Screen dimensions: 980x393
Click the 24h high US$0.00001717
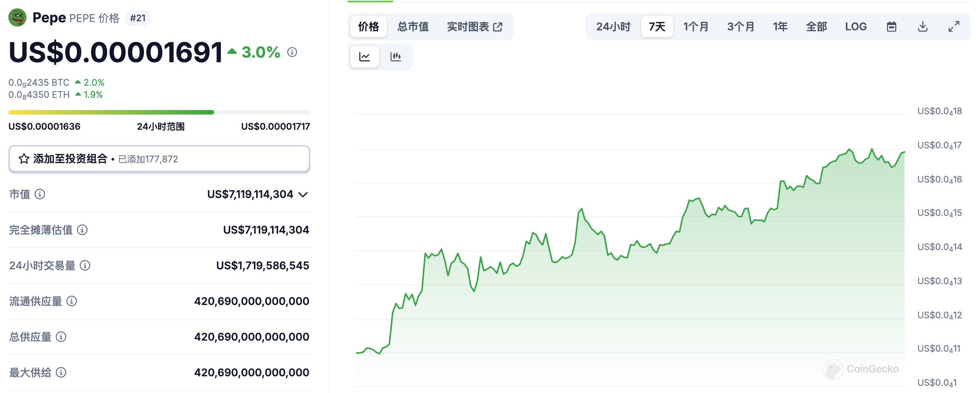[276, 126]
